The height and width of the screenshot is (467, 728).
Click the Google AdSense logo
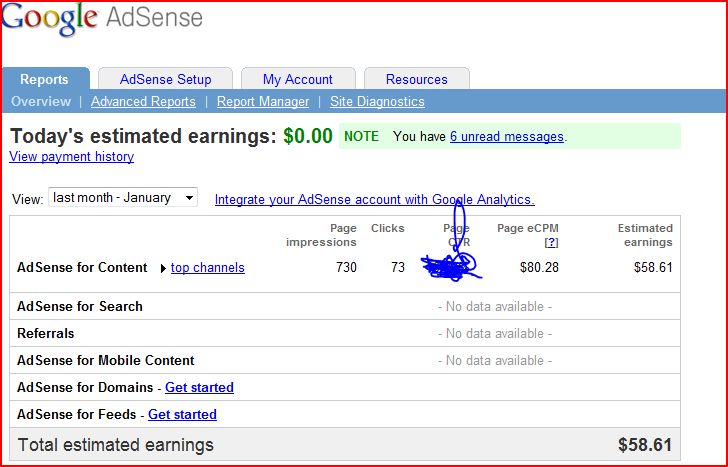102,19
